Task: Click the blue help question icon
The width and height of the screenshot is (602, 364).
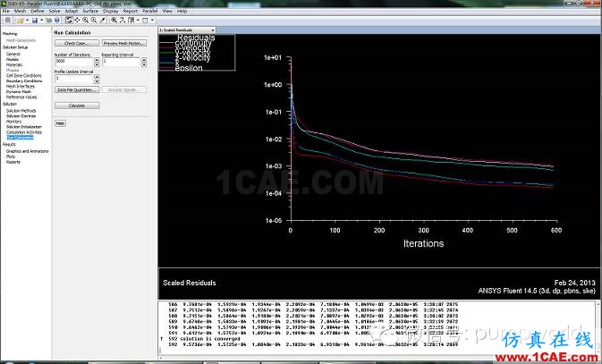Action: (x=57, y=20)
